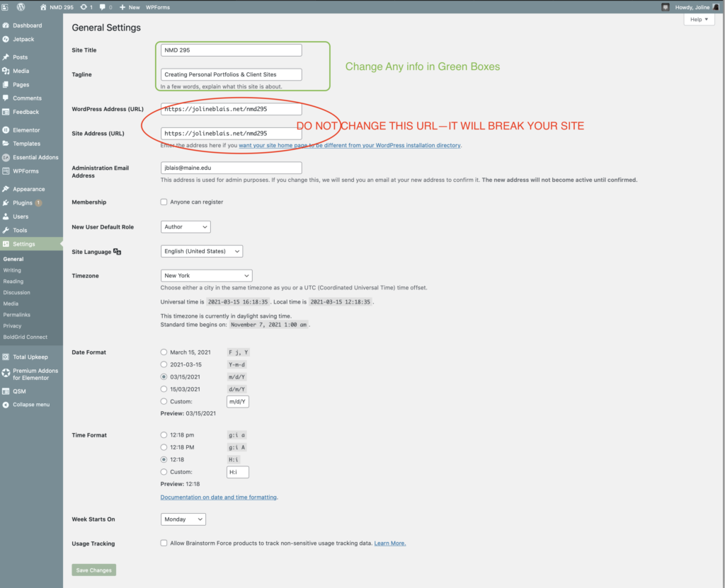Open the New User Default Role dropdown
The width and height of the screenshot is (725, 588).
point(185,227)
